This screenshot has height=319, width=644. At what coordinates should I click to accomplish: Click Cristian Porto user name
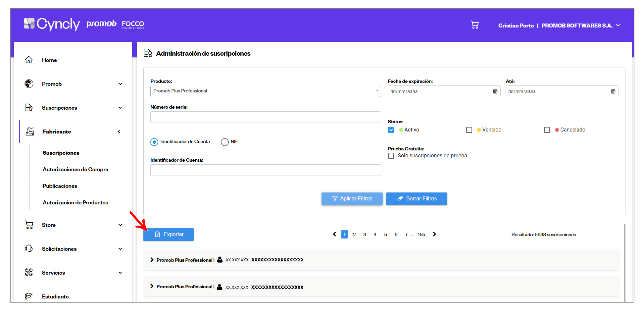pyautogui.click(x=516, y=26)
